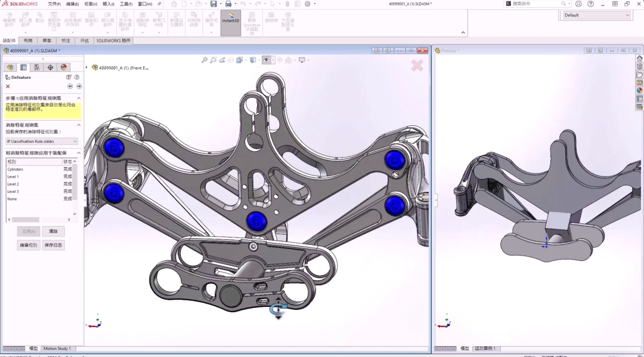Click the red X to cancel Defeature
The height and width of the screenshot is (357, 644).
click(8, 87)
